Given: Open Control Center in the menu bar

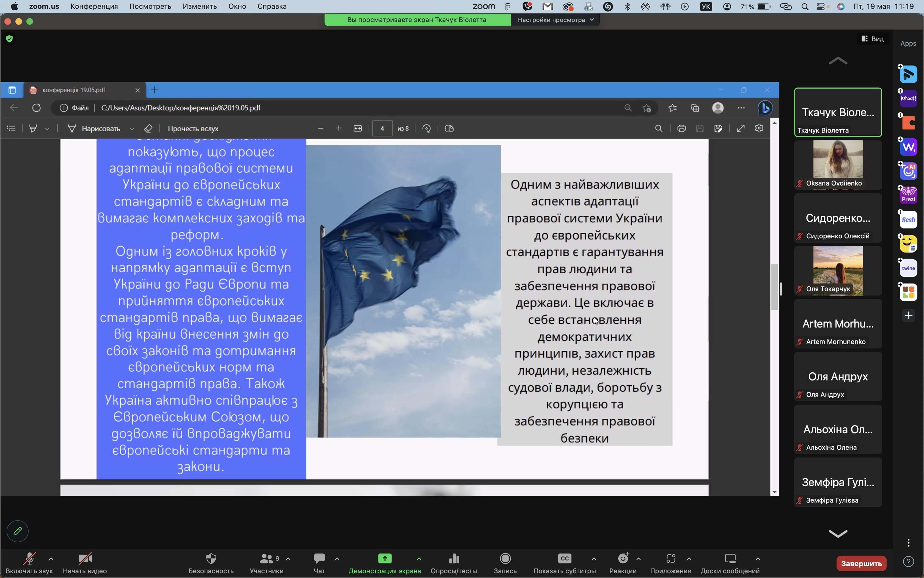Looking at the screenshot, I should point(821,7).
